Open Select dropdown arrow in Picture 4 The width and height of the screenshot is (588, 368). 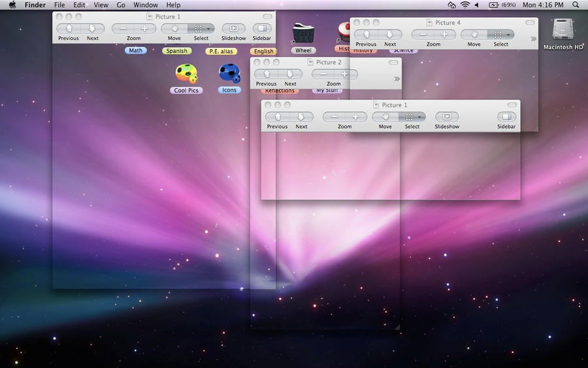509,35
